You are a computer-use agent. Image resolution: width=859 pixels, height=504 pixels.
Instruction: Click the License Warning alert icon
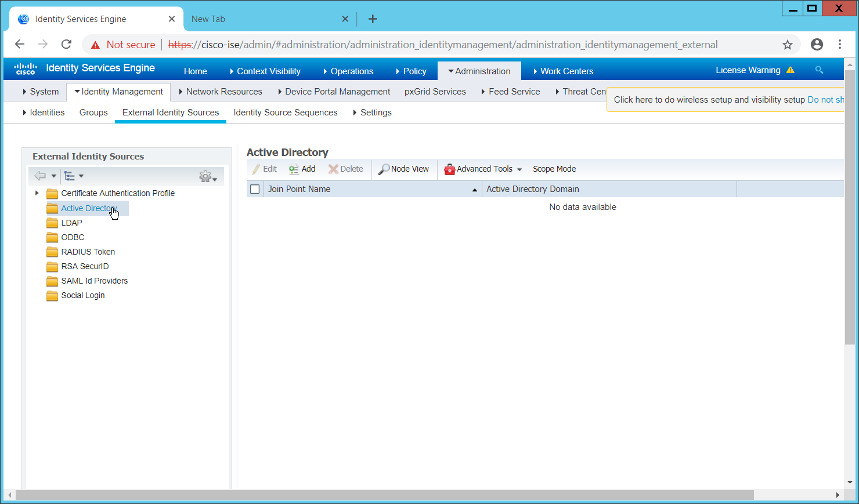(x=790, y=70)
